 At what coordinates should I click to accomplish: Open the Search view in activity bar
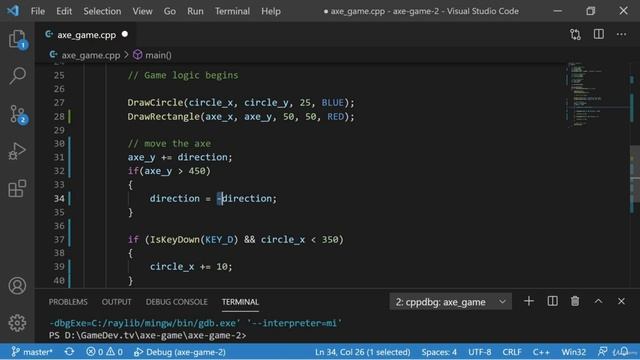pos(17,76)
